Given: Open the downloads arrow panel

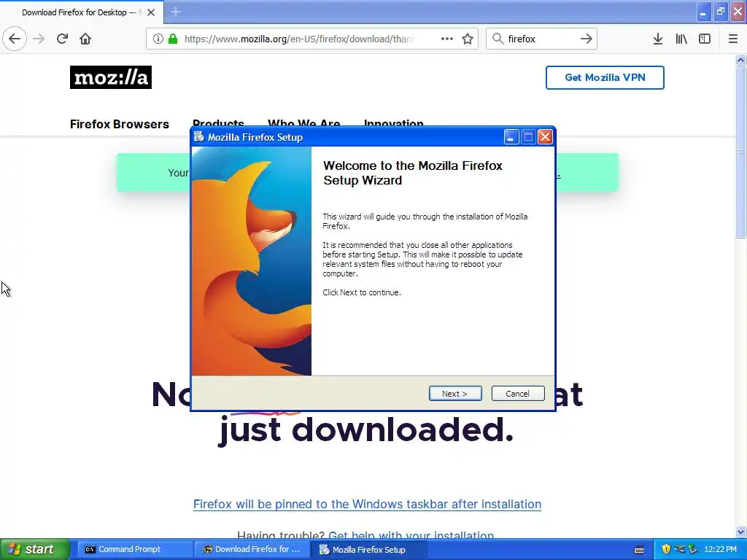Looking at the screenshot, I should (x=658, y=39).
